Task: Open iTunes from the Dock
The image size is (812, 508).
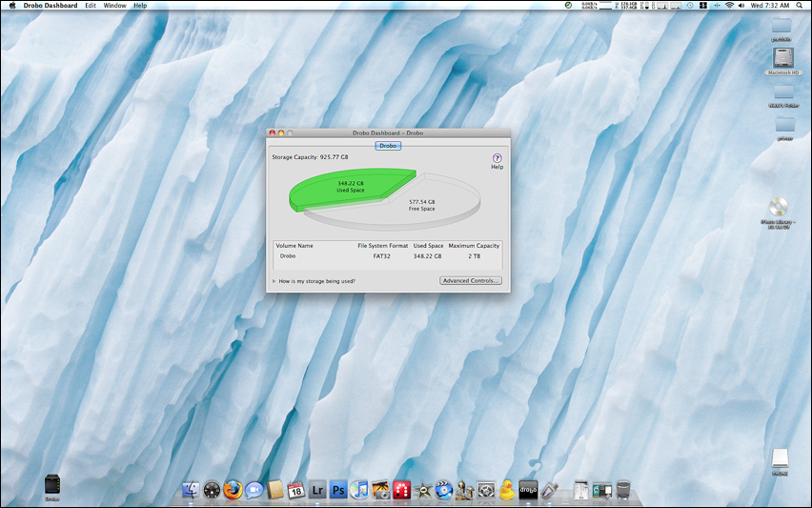Action: 359,489
